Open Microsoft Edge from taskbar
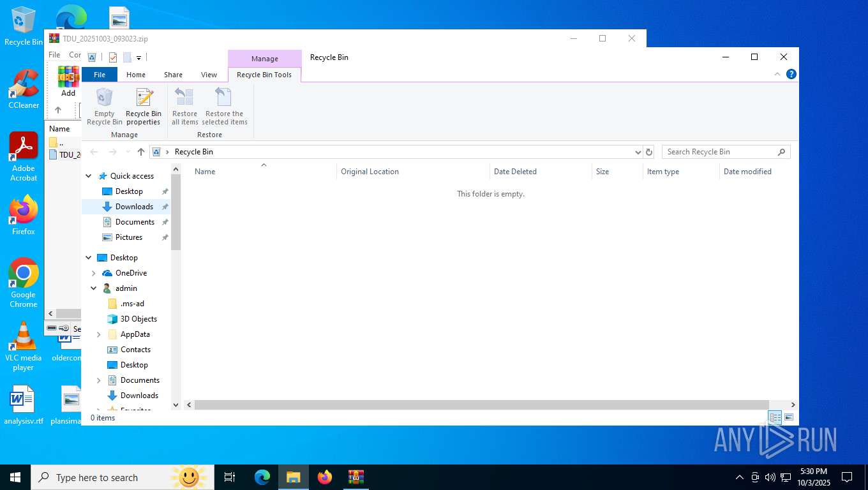 click(262, 477)
